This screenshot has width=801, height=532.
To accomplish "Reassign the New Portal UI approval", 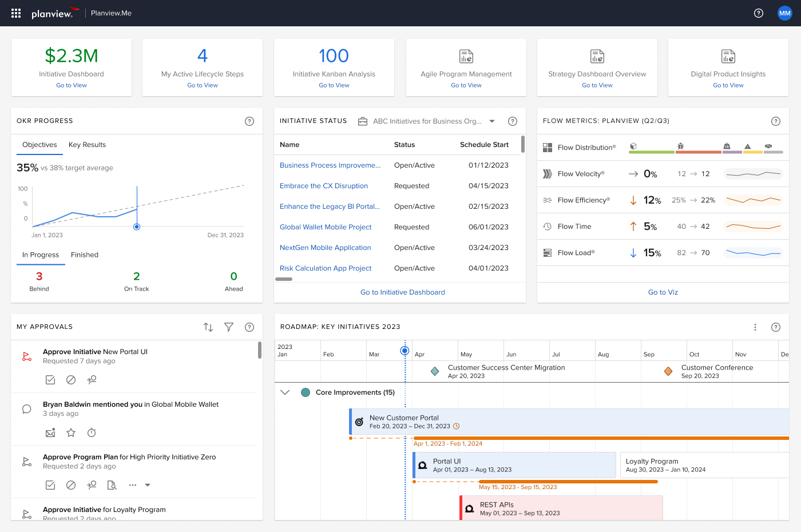I will [92, 380].
